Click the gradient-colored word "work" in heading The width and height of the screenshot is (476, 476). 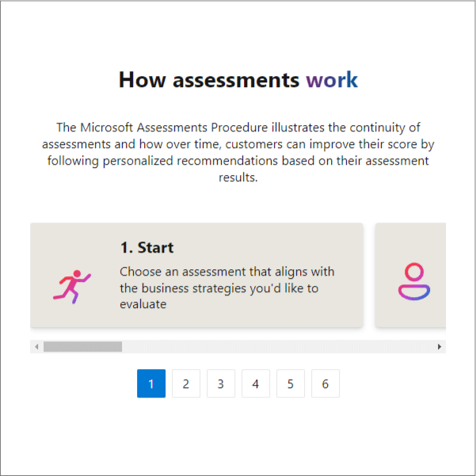tap(332, 80)
